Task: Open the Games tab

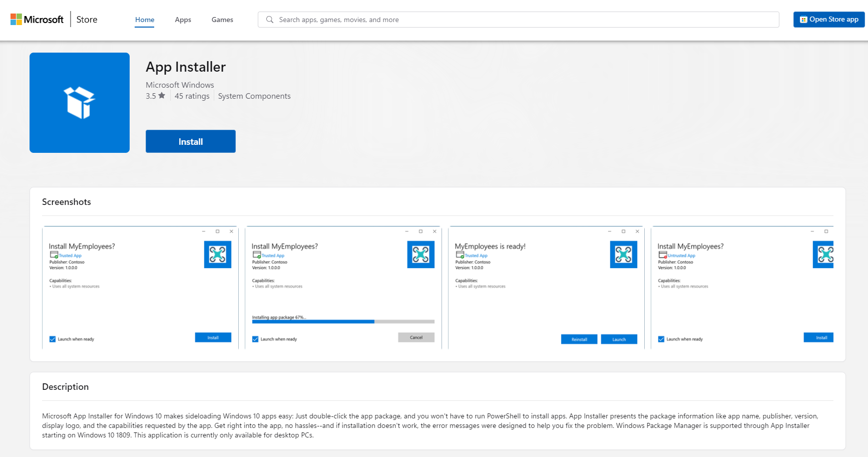Action: [222, 20]
